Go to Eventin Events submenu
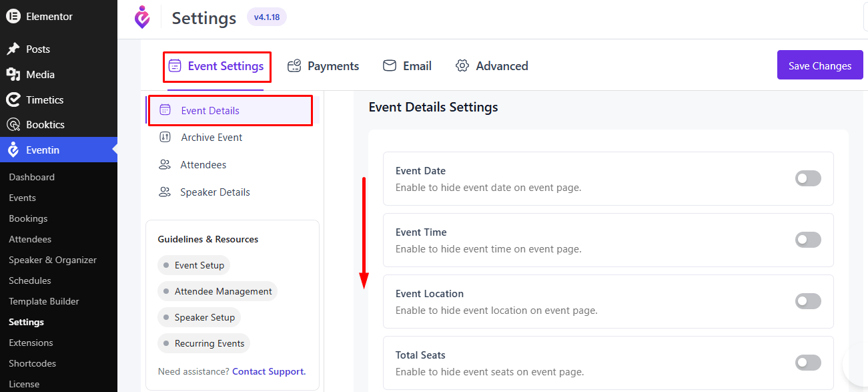 tap(22, 198)
